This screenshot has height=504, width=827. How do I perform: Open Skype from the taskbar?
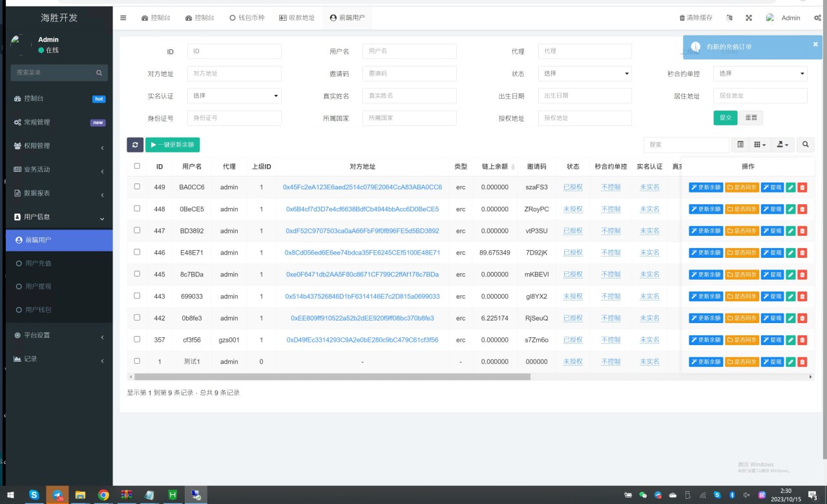34,495
